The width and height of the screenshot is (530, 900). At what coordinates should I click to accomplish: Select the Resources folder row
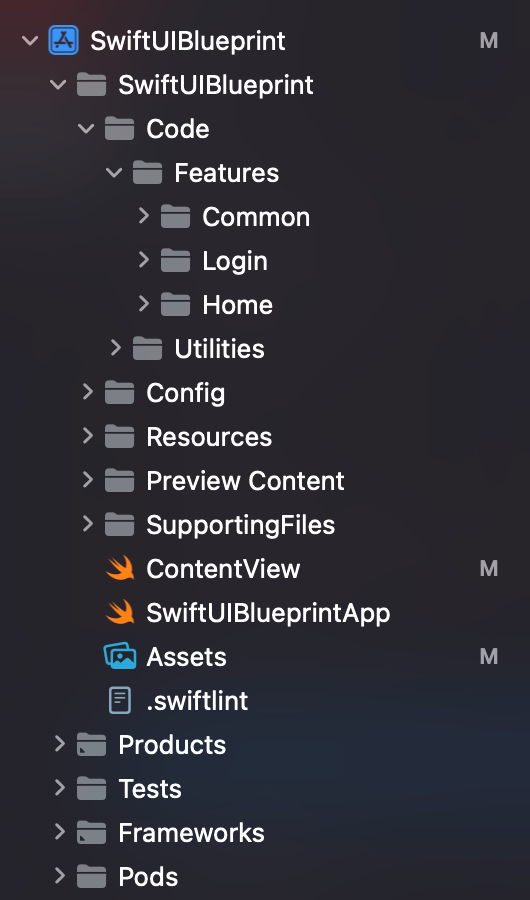pos(265,437)
